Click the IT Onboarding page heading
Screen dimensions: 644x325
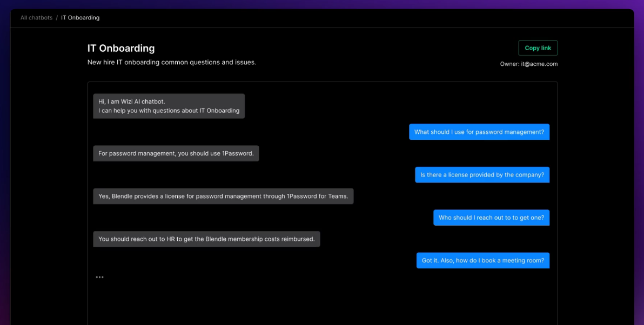tap(121, 48)
